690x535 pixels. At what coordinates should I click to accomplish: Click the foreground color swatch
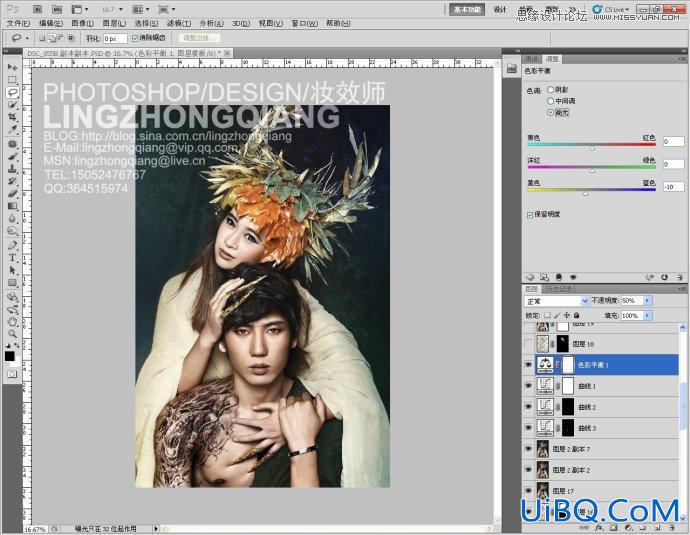9,356
